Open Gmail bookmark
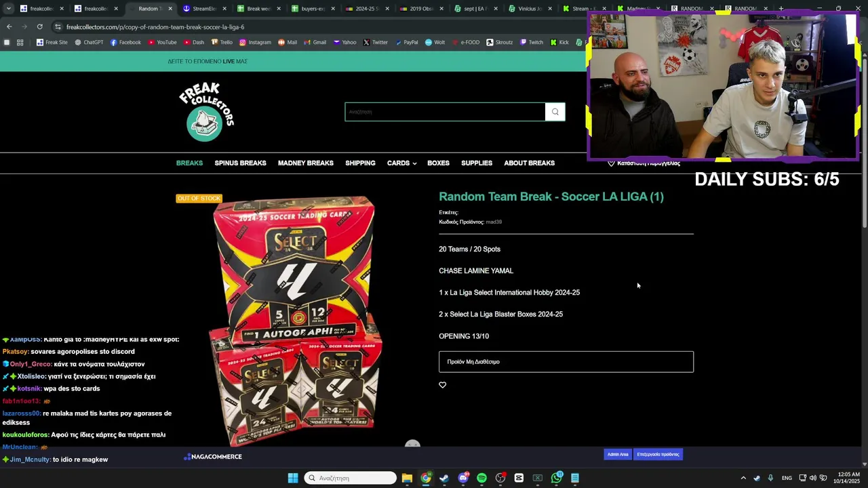 click(315, 42)
